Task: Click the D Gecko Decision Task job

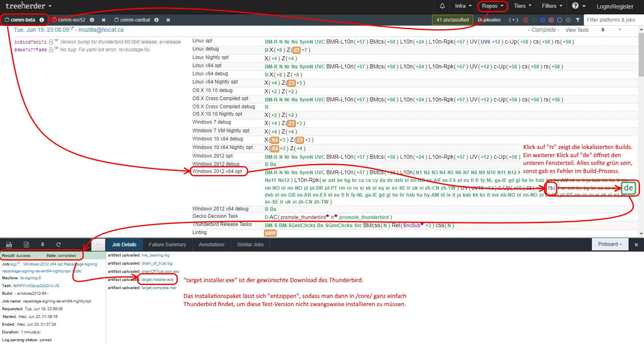Action: (266, 217)
